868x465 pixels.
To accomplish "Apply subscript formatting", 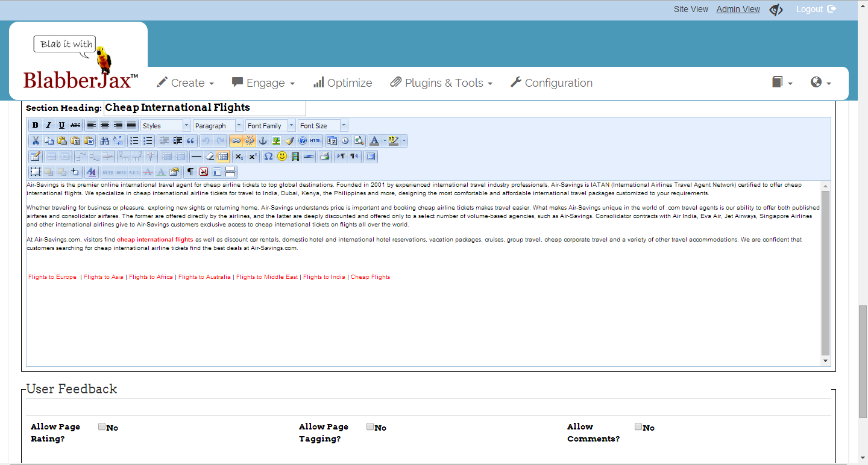I will pyautogui.click(x=239, y=157).
